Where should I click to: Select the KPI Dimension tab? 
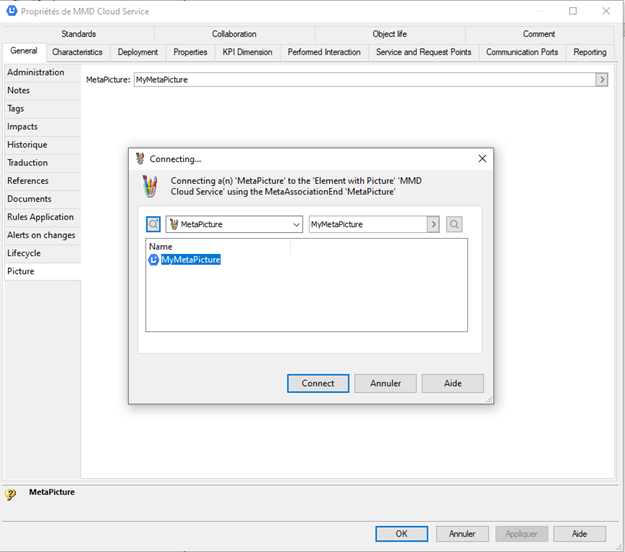247,52
